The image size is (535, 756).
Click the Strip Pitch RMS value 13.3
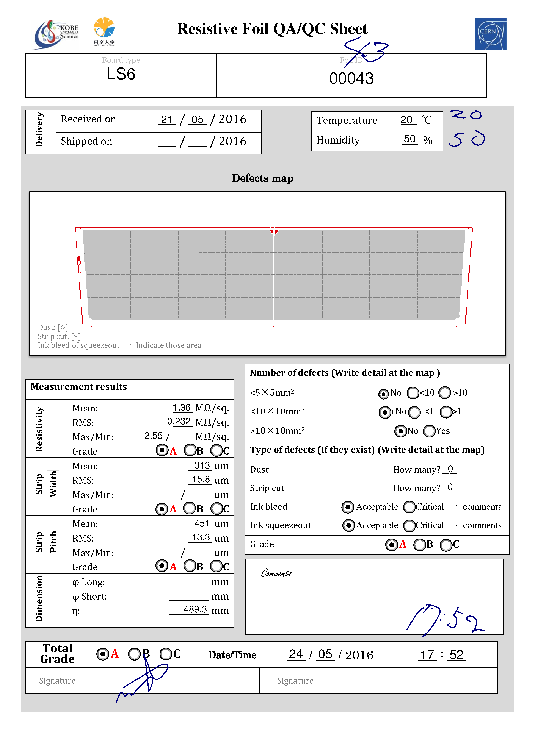[200, 537]
